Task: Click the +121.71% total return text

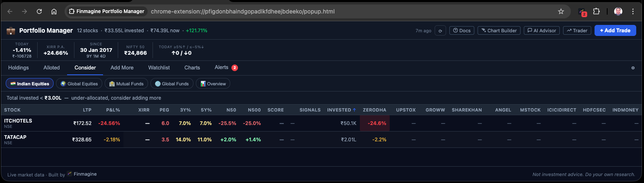Action: click(x=197, y=31)
